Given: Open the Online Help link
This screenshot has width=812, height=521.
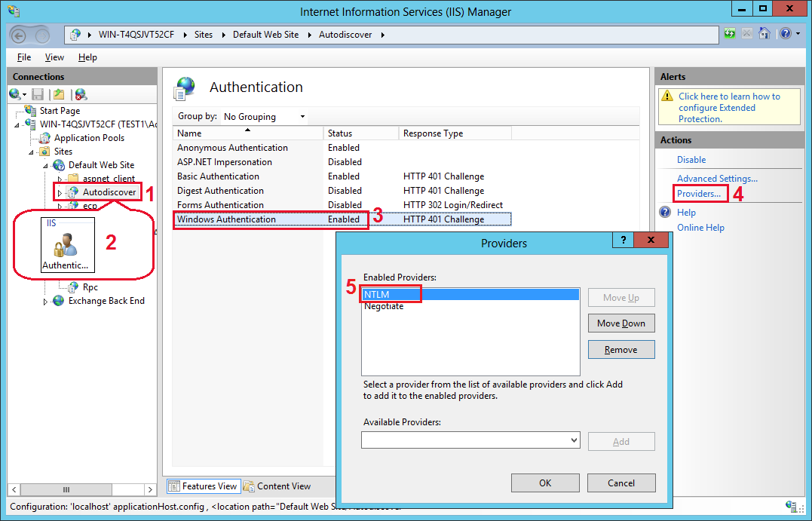Looking at the screenshot, I should (x=700, y=228).
